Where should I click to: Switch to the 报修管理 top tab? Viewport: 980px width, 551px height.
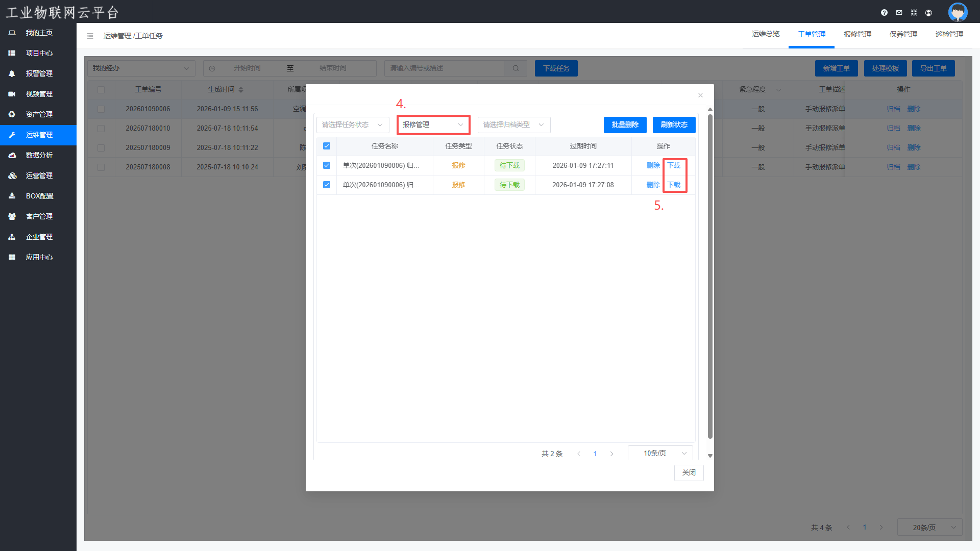click(x=857, y=34)
